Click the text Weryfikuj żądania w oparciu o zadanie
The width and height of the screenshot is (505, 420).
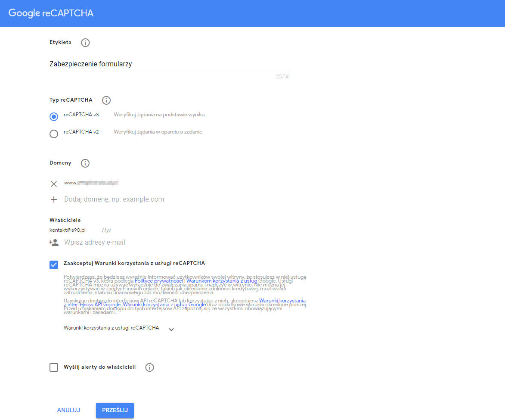tap(158, 132)
